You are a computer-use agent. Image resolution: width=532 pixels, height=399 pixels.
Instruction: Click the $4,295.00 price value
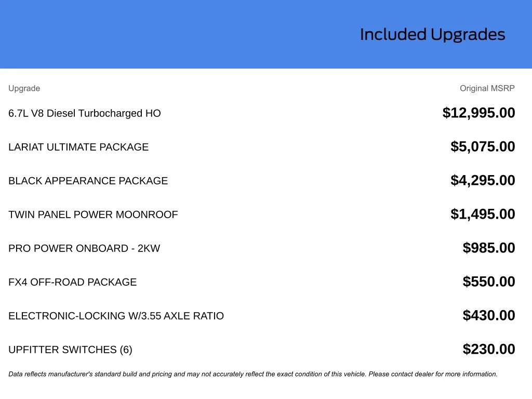[483, 180]
